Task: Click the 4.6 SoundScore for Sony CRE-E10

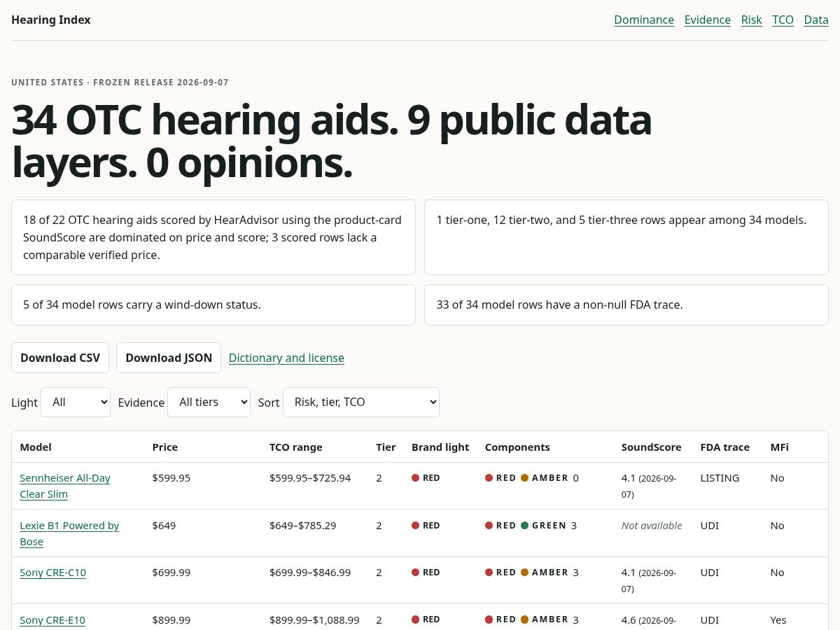Action: point(629,620)
